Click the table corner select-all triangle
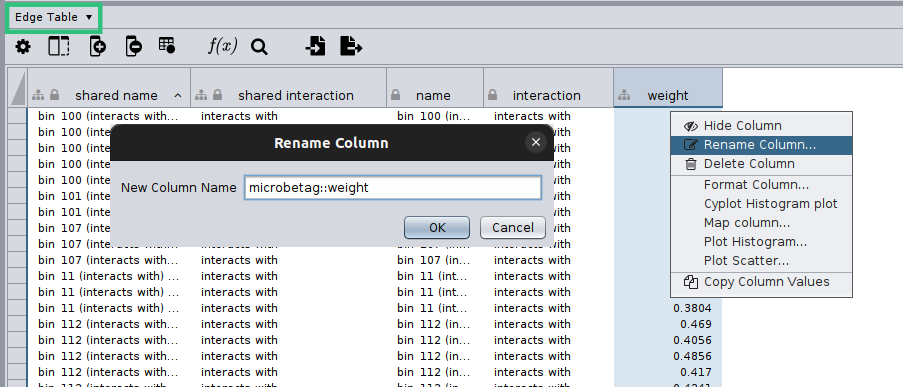 [x=18, y=88]
